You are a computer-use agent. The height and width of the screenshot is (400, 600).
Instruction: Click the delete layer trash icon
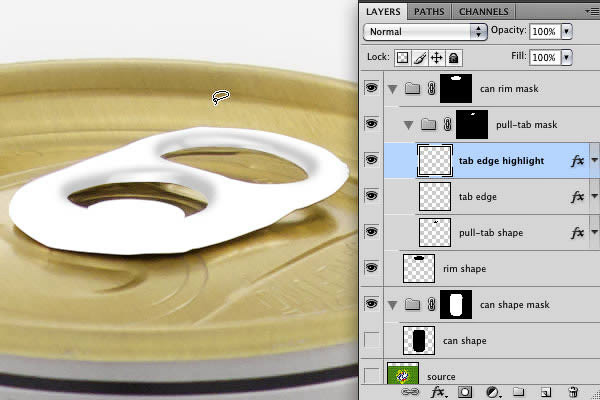coord(573,392)
